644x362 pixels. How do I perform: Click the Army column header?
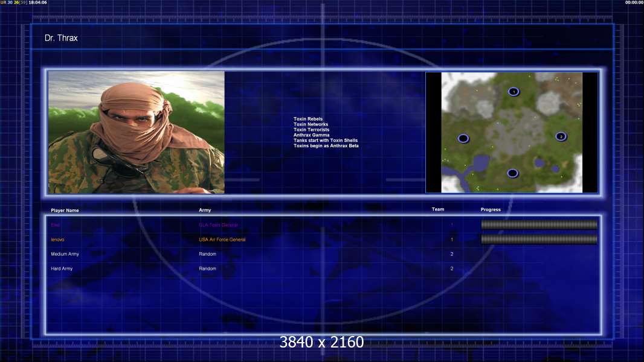point(205,210)
